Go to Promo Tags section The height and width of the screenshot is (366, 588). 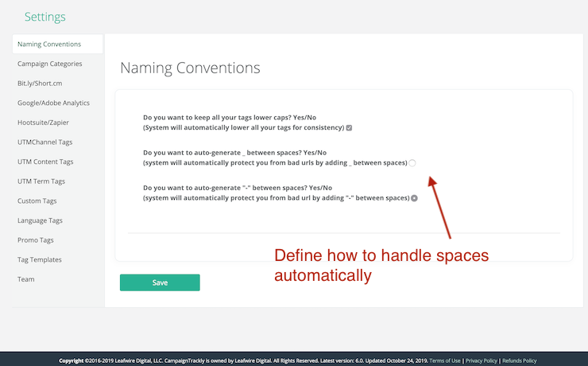point(37,239)
